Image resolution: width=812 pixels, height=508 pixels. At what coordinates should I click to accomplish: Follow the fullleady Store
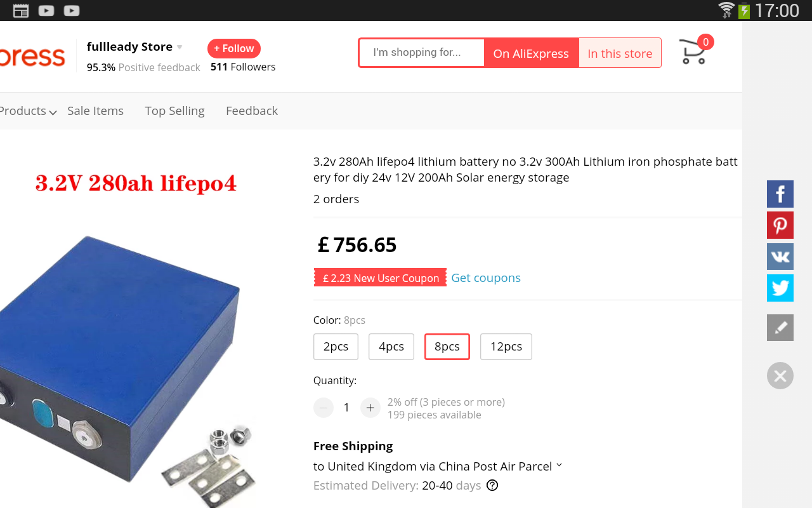point(233,48)
